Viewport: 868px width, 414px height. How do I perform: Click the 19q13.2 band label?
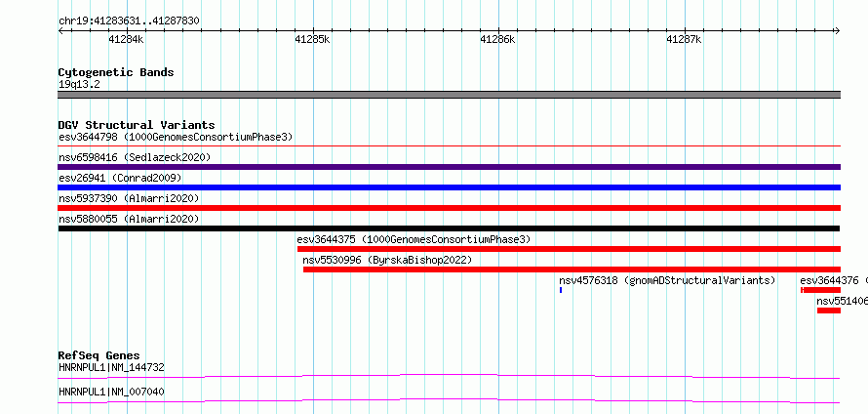(79, 85)
